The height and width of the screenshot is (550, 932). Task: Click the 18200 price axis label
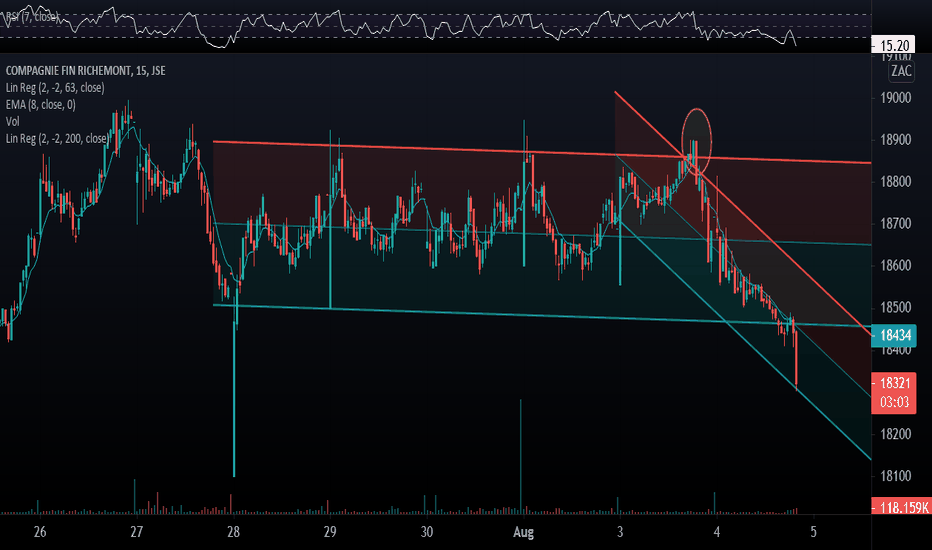tap(895, 433)
